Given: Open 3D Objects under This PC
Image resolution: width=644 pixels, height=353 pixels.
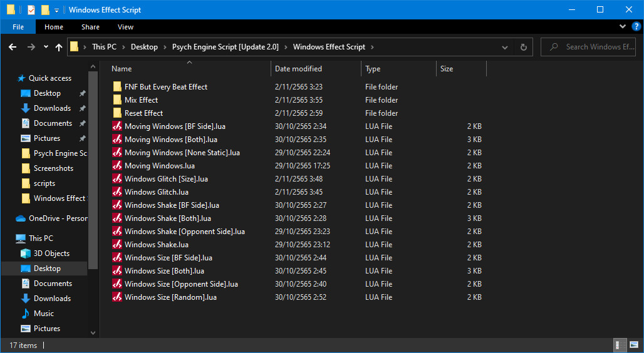Looking at the screenshot, I should [x=51, y=253].
